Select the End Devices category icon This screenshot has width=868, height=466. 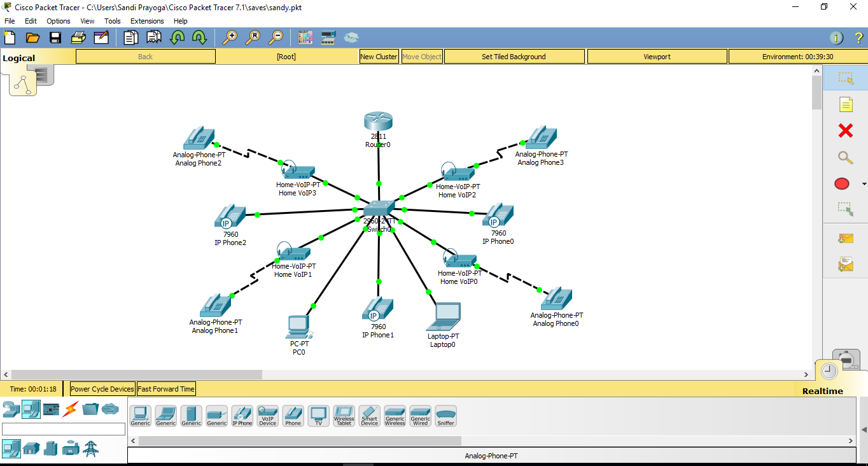(x=31, y=409)
